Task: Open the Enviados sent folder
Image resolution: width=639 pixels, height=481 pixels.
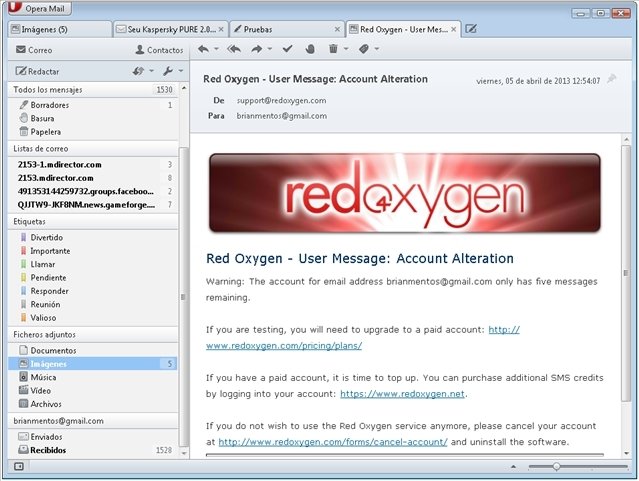Action: pyautogui.click(x=93, y=437)
